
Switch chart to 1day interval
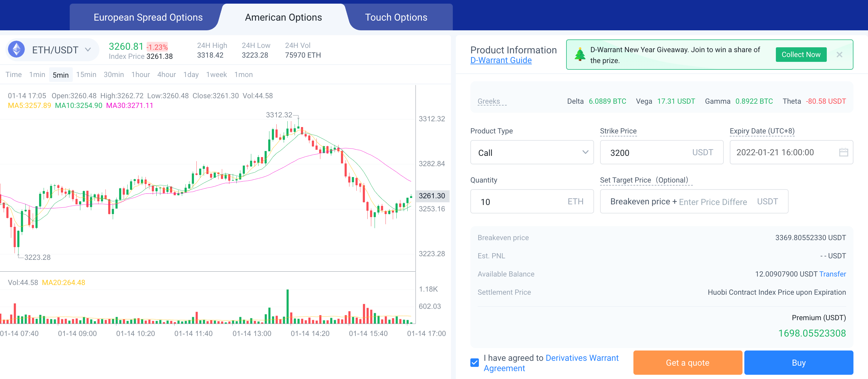point(191,75)
